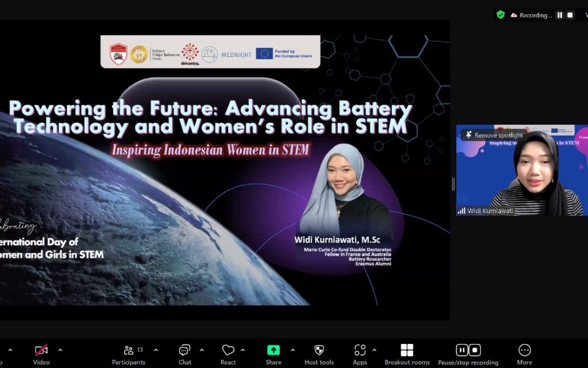588x368 pixels.
Task: Click the divider handle between slide and video
Action: [x=453, y=184]
